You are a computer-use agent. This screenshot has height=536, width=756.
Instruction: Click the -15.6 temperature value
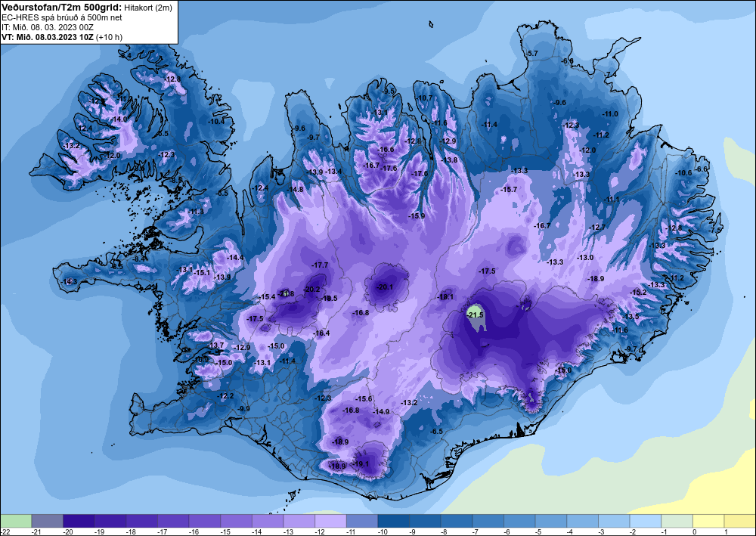[364, 399]
